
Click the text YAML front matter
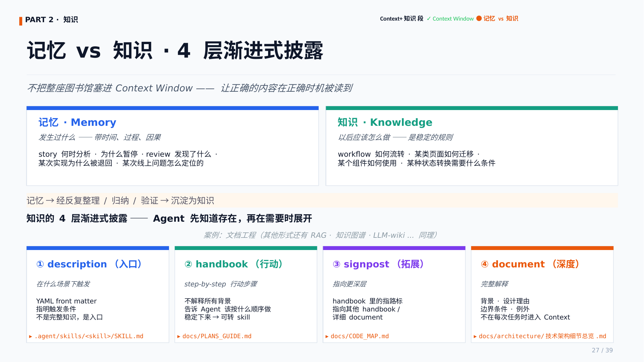66,301
